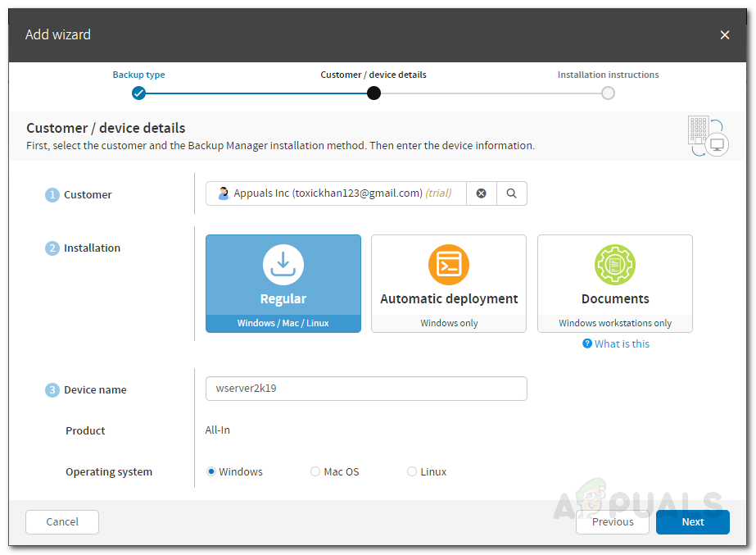Go to the Previous wizard page
Viewport: 756px width, 555px height.
(x=613, y=522)
